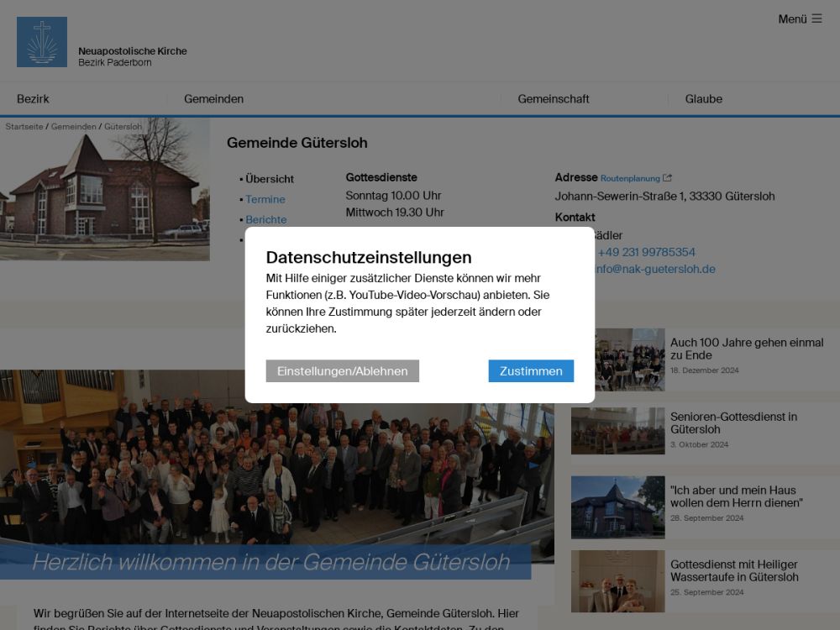Click the external link icon beside Routenplanung

point(667,178)
